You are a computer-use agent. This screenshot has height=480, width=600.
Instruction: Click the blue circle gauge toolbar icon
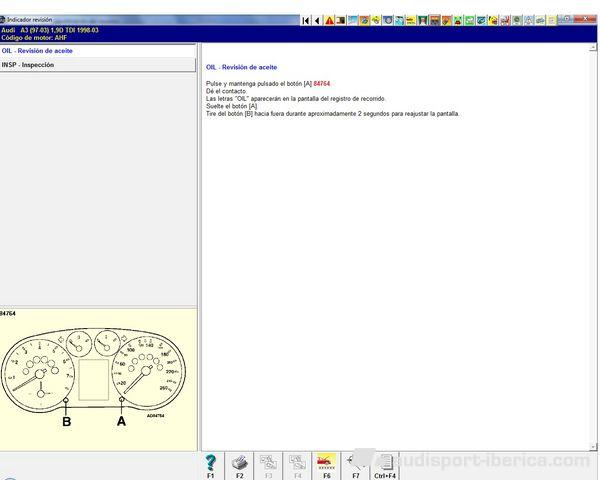[x=388, y=20]
